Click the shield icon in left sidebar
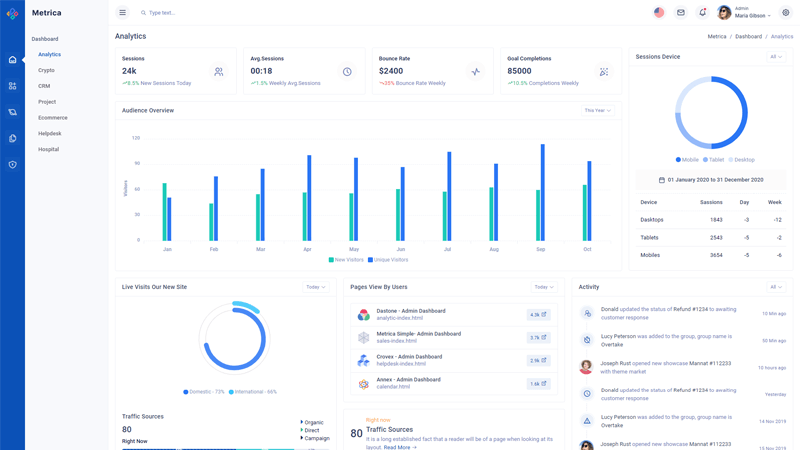This screenshot has height=450, width=800. tap(12, 164)
